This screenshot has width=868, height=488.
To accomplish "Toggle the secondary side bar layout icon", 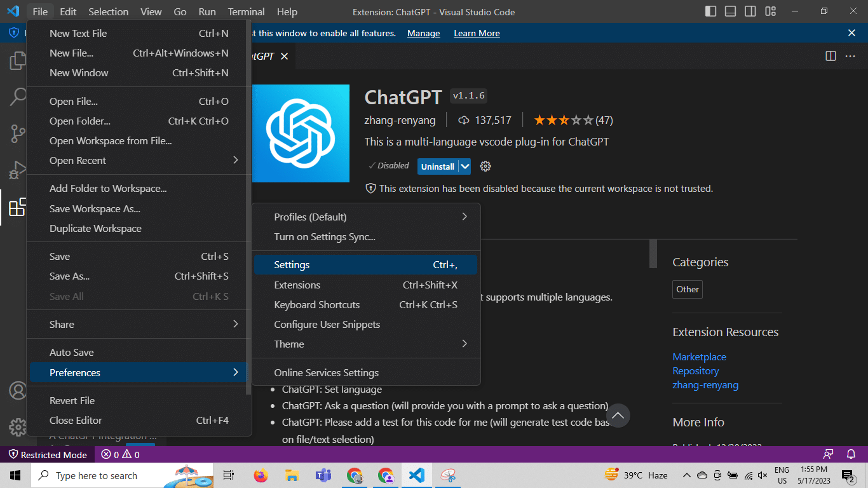I will (750, 11).
